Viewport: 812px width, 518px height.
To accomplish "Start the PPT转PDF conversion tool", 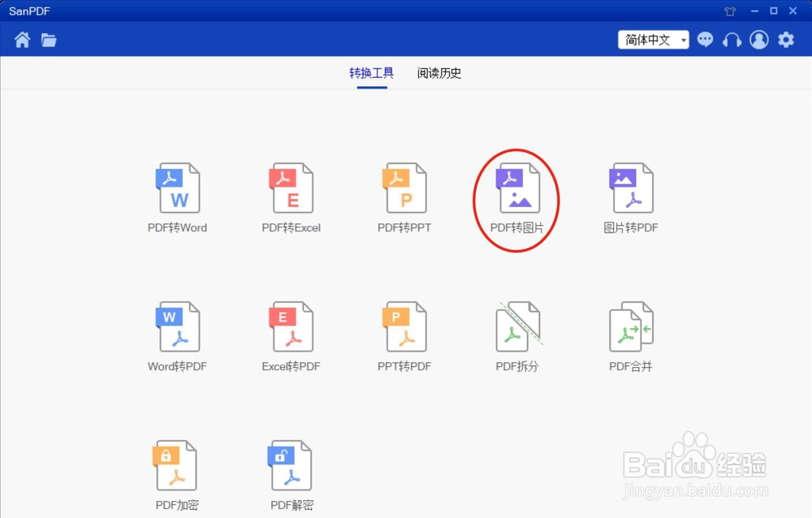I will click(x=404, y=337).
